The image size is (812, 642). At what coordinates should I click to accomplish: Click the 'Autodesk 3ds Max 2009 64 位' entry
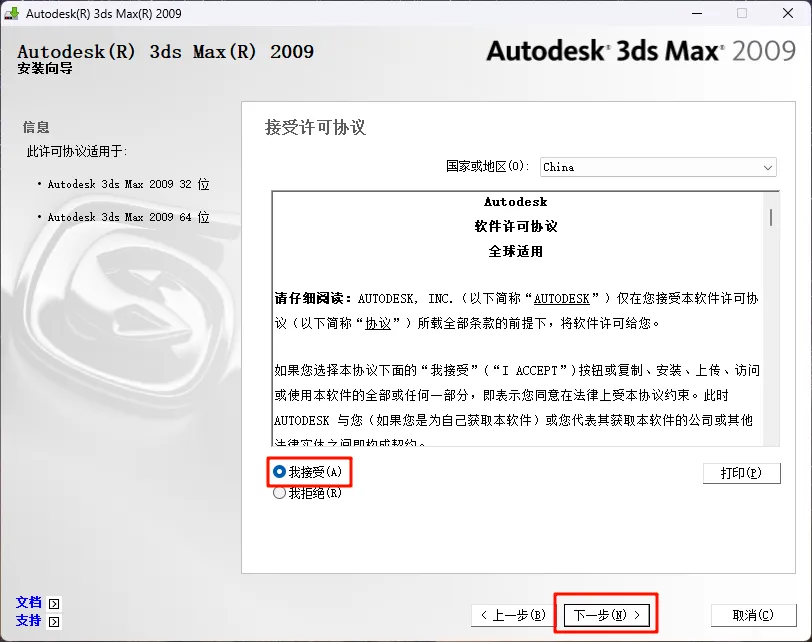coord(128,217)
